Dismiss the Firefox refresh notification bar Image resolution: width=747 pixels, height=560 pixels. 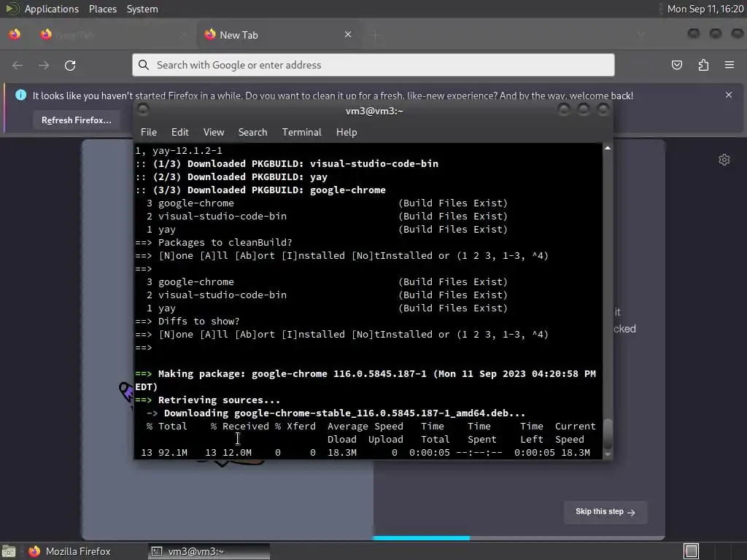click(x=729, y=95)
